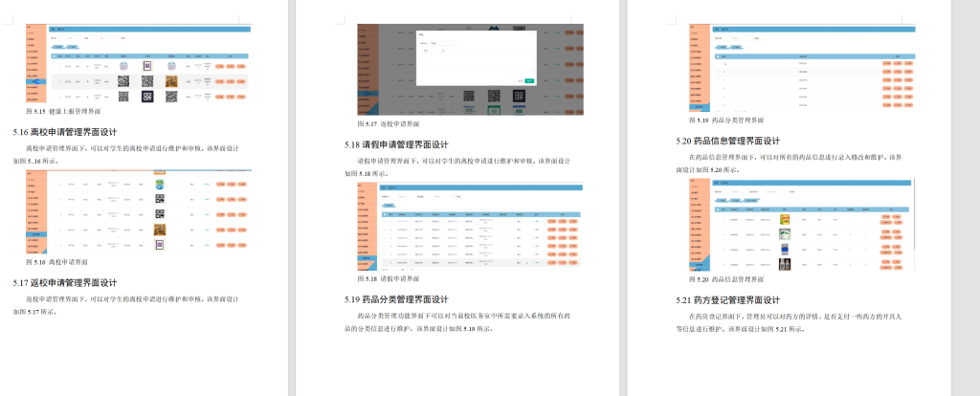This screenshot has height=396, width=980.
Task: Select the figure 5.16 leave-school screenshot
Action: (139, 211)
